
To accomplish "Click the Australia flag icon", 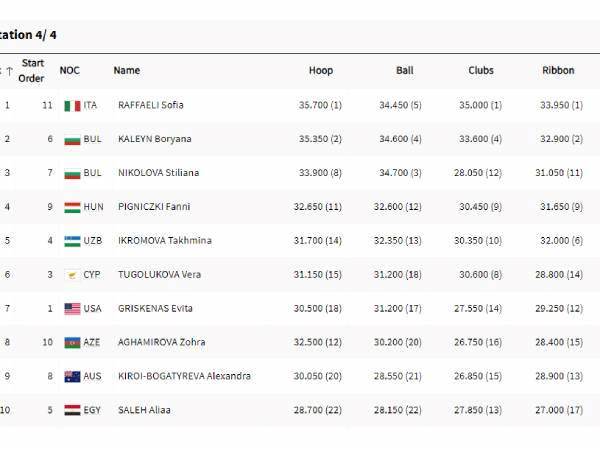I will pos(72,376).
